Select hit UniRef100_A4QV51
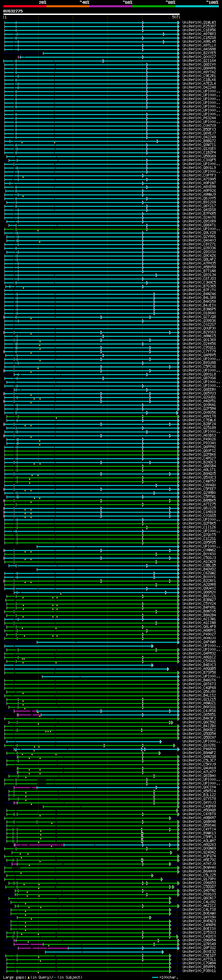The height and width of the screenshot is (980, 222). pyautogui.click(x=199, y=401)
